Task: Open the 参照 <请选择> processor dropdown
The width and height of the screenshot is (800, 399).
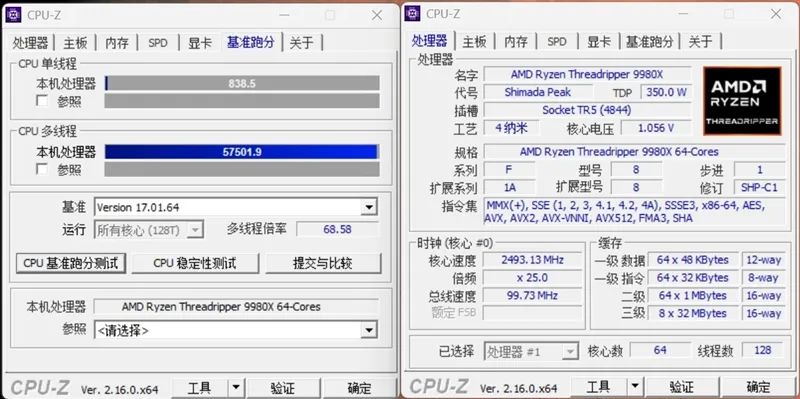Action: click(369, 331)
